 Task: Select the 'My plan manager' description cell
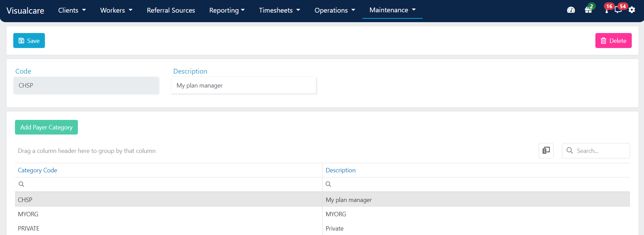click(476, 200)
